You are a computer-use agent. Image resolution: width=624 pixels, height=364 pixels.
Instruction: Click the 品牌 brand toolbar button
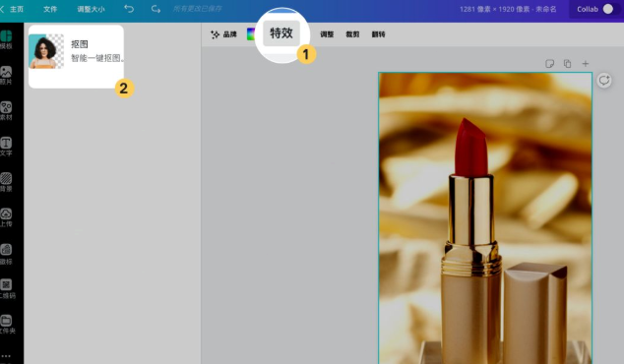(223, 34)
